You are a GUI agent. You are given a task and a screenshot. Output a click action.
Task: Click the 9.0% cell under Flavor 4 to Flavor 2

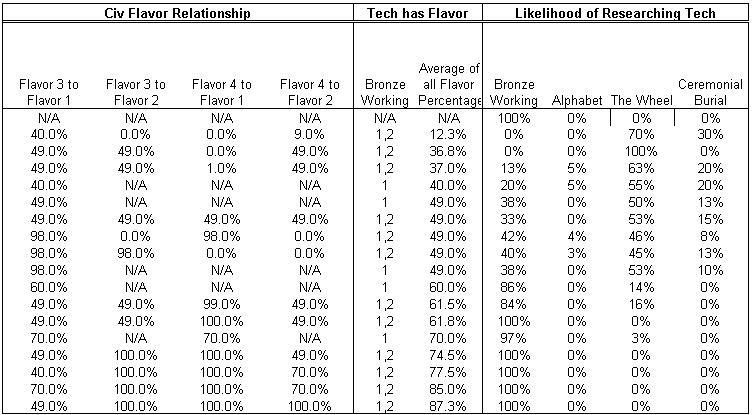click(x=310, y=134)
